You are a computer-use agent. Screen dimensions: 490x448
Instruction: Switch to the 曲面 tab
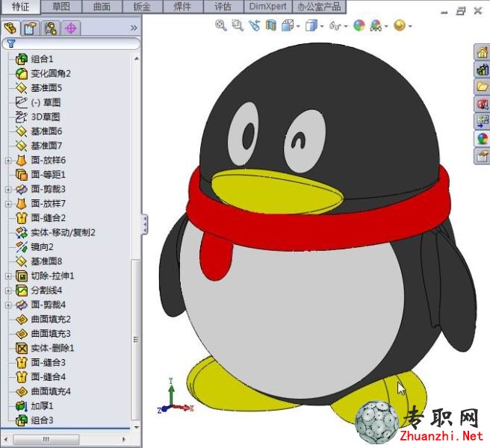click(102, 7)
